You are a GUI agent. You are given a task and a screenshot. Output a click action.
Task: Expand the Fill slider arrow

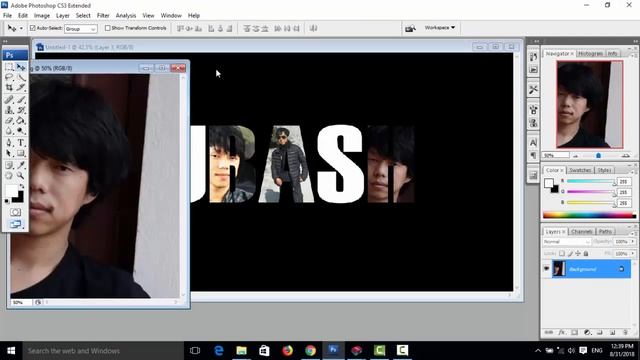coord(633,253)
